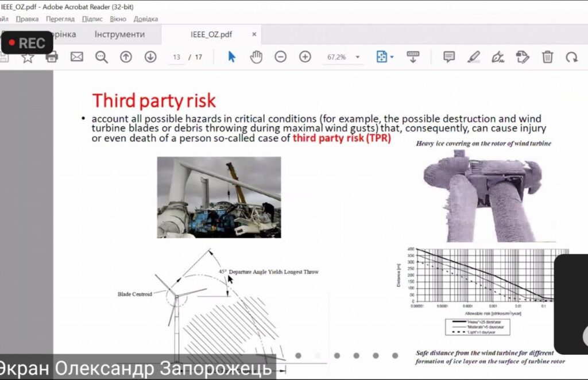This screenshot has width=588, height=380.
Task: Click the red third party risk (TPR) text
Action: (342, 138)
